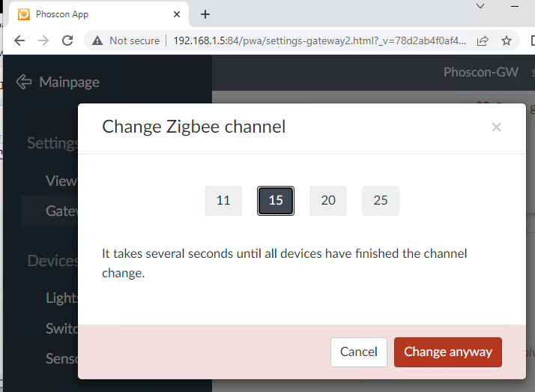535x392 pixels.
Task: Click the Not secure warning icon
Action: (x=98, y=40)
